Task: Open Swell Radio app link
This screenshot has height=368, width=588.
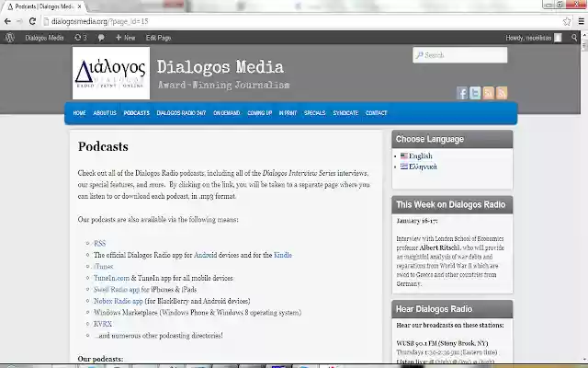Action: 117,290
